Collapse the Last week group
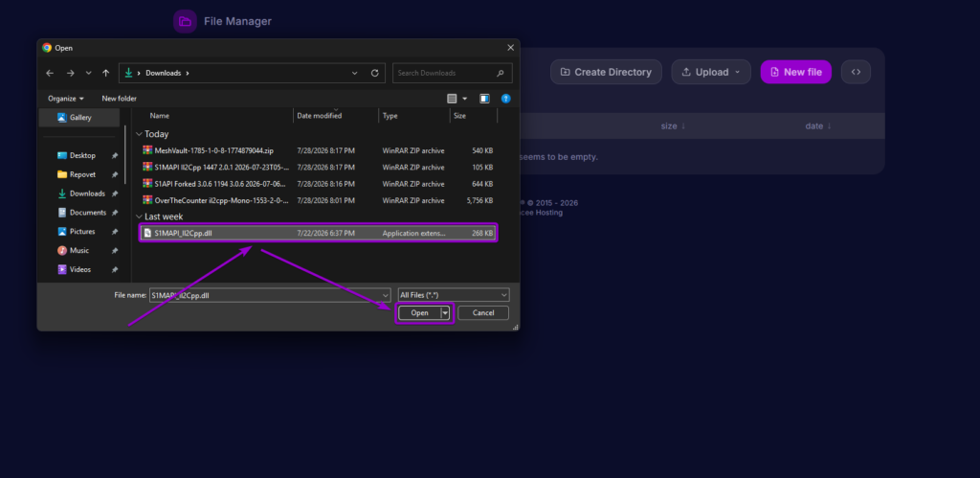The image size is (980, 478). (x=139, y=216)
